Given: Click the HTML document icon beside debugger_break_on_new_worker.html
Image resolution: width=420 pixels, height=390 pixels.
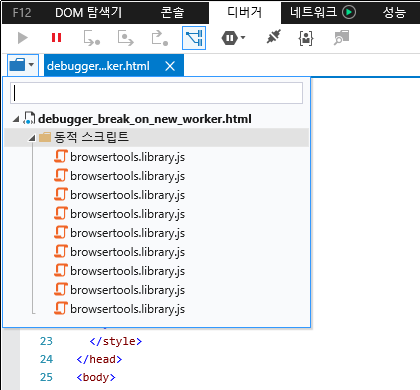Looking at the screenshot, I should click(x=29, y=118).
